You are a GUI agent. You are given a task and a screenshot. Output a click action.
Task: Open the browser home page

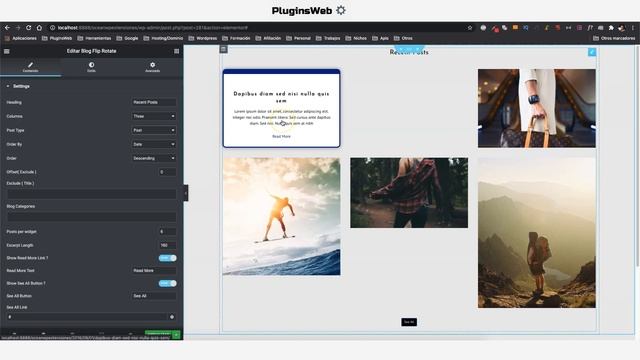(x=39, y=28)
